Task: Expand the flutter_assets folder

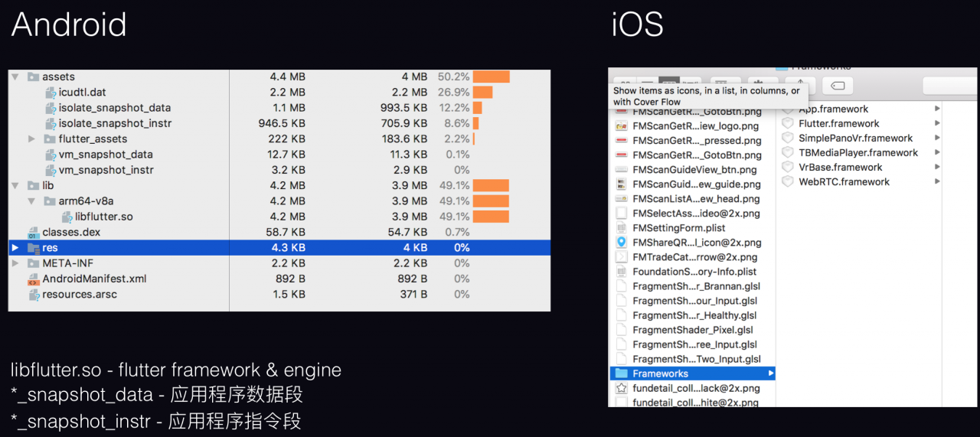Action: coord(31,139)
